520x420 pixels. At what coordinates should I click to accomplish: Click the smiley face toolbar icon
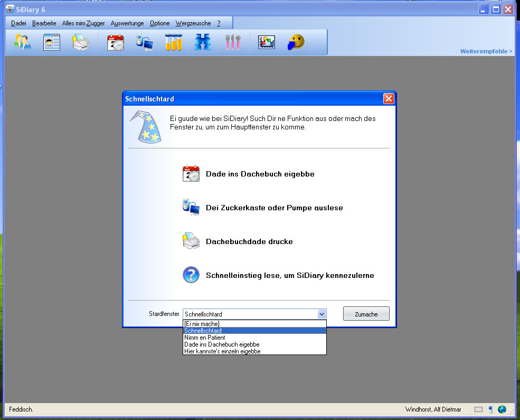(x=296, y=42)
